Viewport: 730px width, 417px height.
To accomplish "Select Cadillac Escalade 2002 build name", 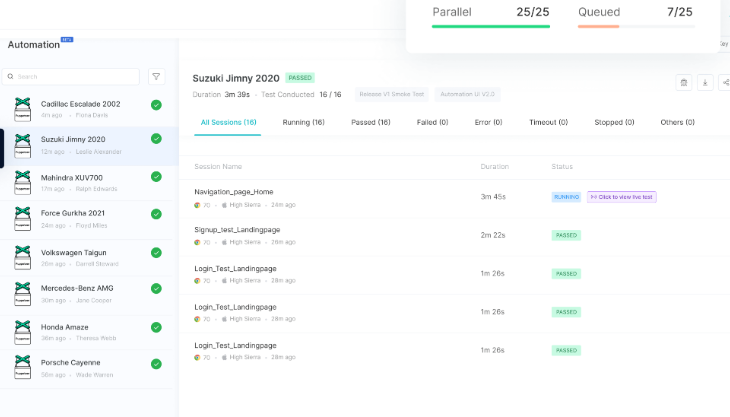I will coord(81,104).
